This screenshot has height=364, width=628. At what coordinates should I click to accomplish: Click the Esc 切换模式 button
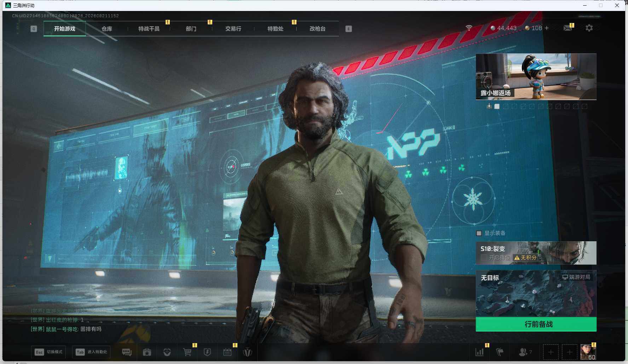[x=48, y=352]
